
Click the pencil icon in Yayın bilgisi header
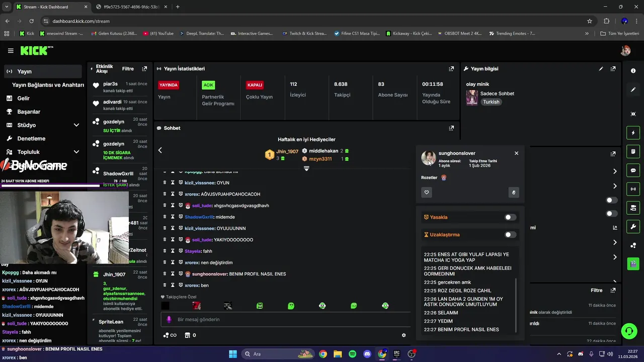[x=601, y=69]
